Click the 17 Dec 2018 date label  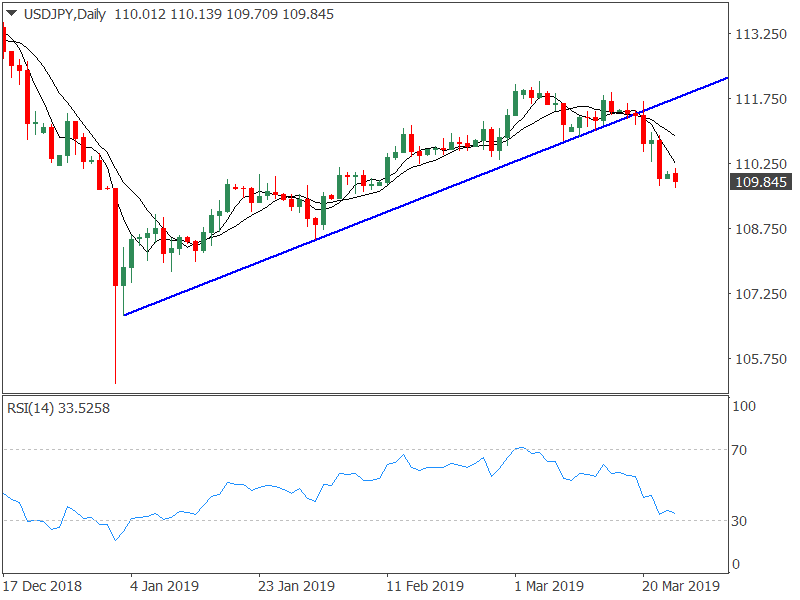[x=42, y=585]
